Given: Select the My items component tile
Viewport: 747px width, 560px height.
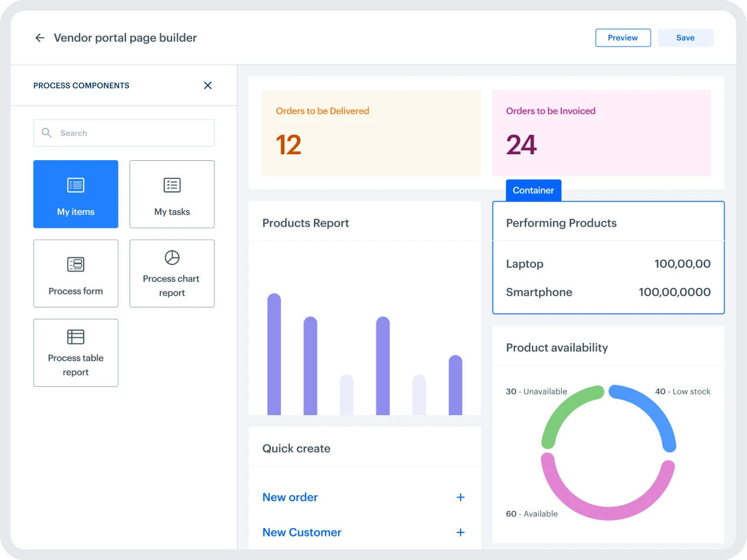Looking at the screenshot, I should click(75, 194).
